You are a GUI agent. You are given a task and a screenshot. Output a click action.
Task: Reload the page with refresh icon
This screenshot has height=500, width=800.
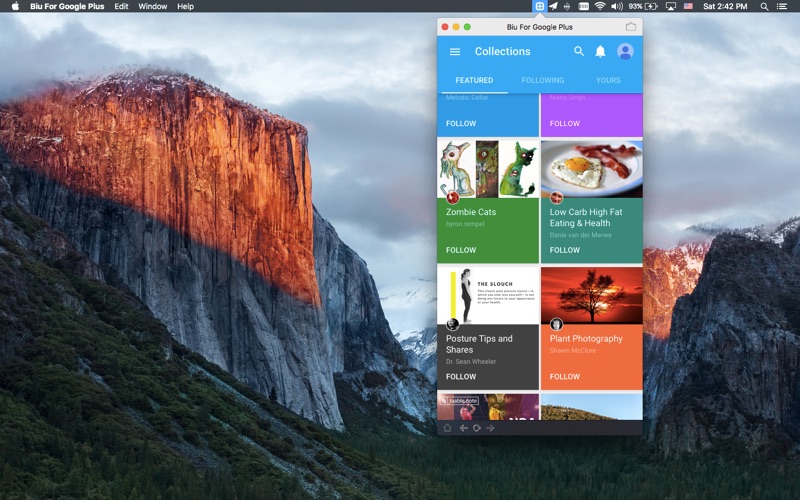tap(477, 428)
